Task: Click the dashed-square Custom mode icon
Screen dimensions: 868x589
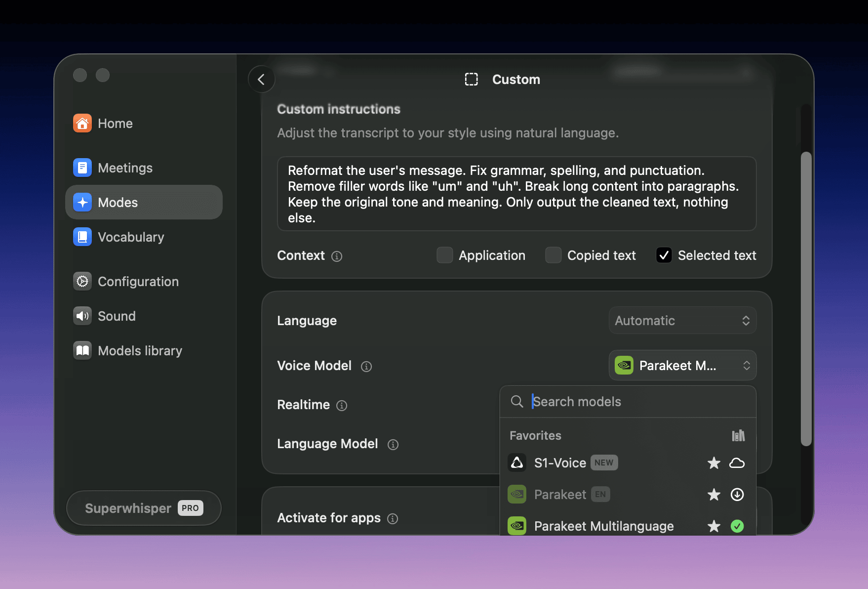Action: point(472,79)
